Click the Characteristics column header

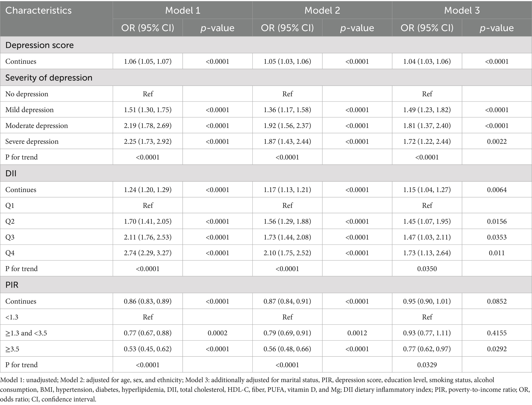(56, 19)
